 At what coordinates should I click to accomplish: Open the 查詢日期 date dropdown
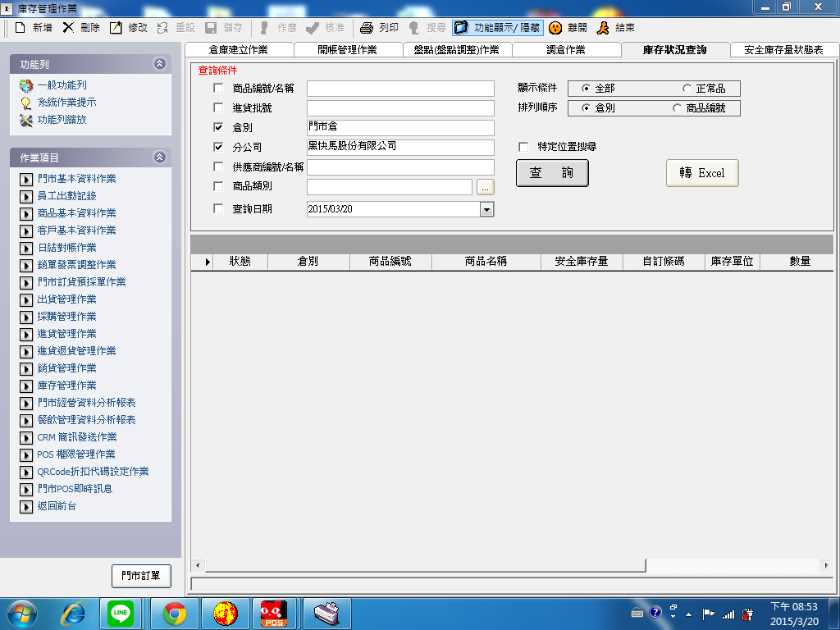tap(486, 209)
